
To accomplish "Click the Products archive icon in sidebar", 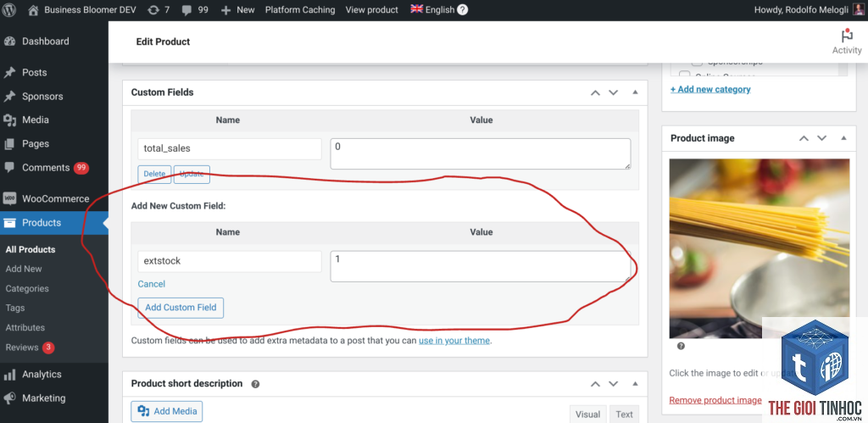I will tap(9, 223).
